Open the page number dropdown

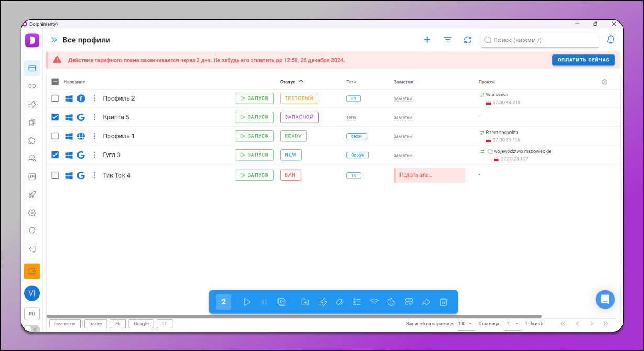tap(512, 324)
